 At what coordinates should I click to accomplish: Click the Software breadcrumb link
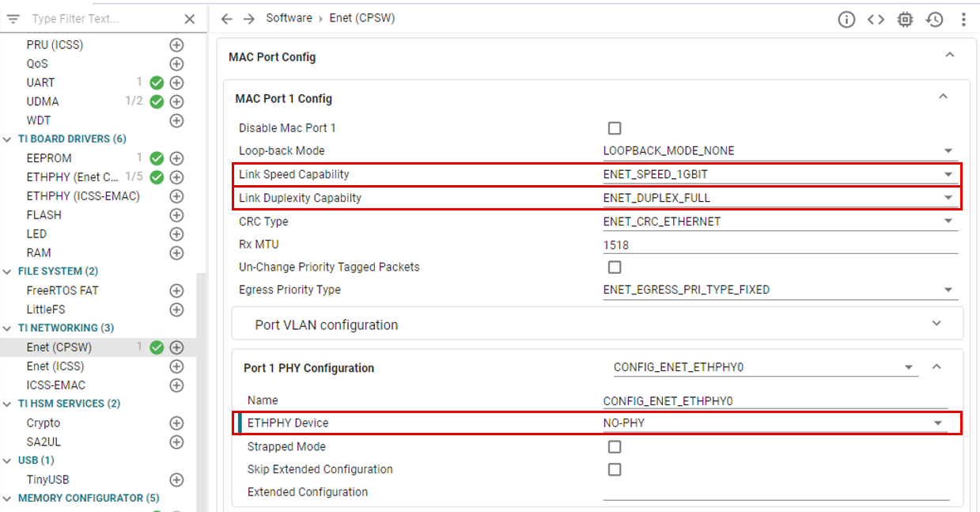click(289, 18)
